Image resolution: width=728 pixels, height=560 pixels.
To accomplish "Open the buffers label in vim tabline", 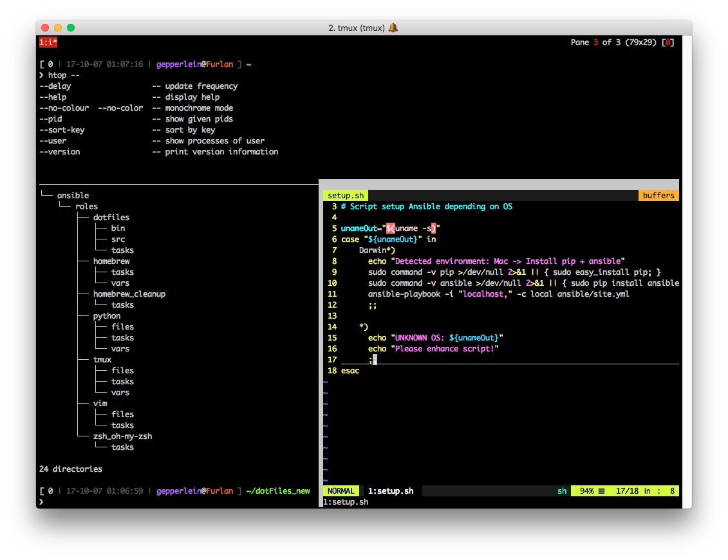I will 658,196.
